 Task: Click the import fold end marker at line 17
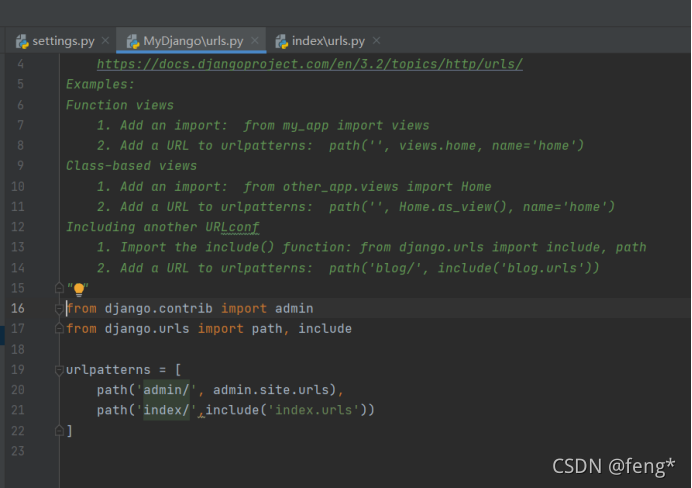click(x=60, y=329)
